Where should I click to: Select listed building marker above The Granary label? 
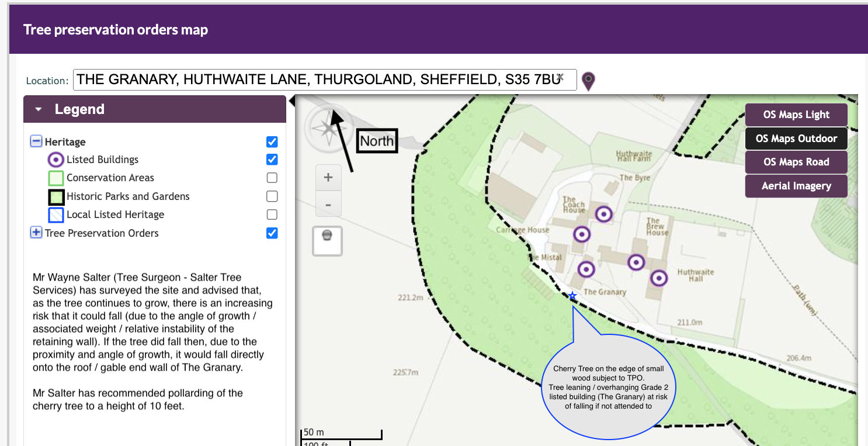586,269
